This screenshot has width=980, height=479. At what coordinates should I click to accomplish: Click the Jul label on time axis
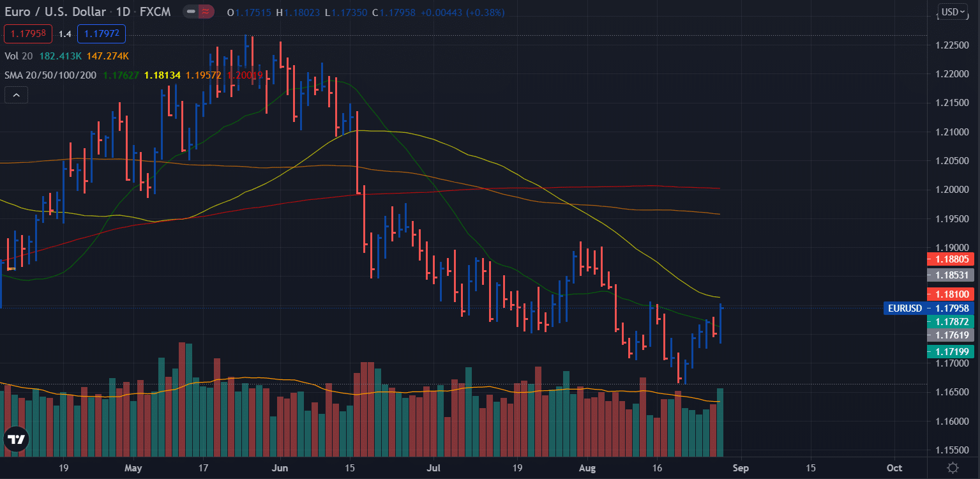click(434, 468)
